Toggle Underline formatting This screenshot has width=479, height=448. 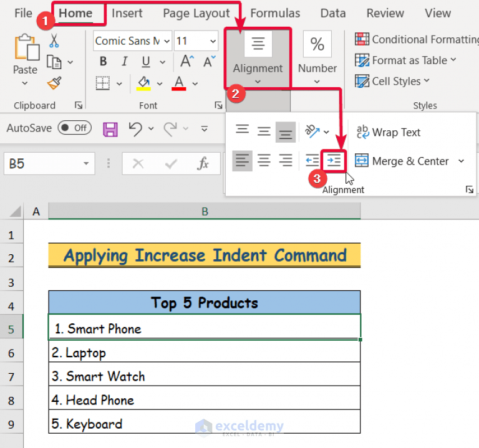tap(146, 62)
